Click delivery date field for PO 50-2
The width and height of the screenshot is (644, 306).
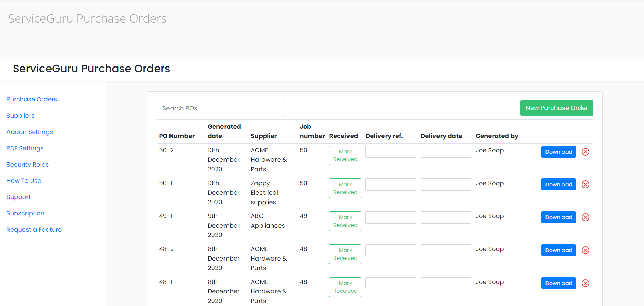tap(446, 152)
